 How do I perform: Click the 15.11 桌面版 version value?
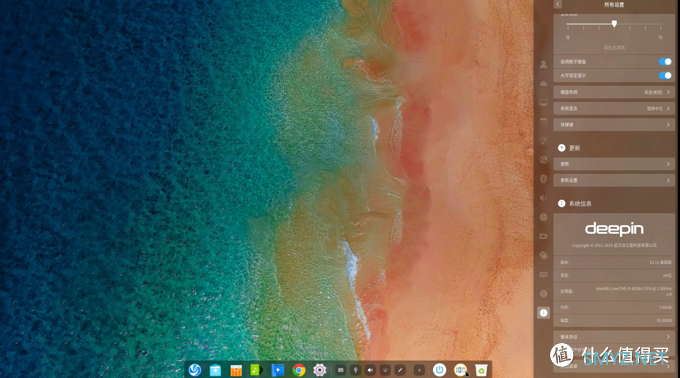point(660,262)
